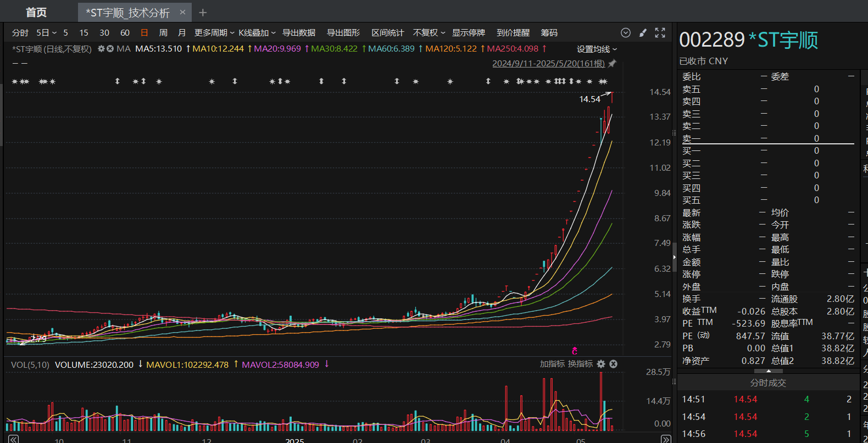Click MA20:9.969 value label
868x443 pixels.
coord(277,49)
